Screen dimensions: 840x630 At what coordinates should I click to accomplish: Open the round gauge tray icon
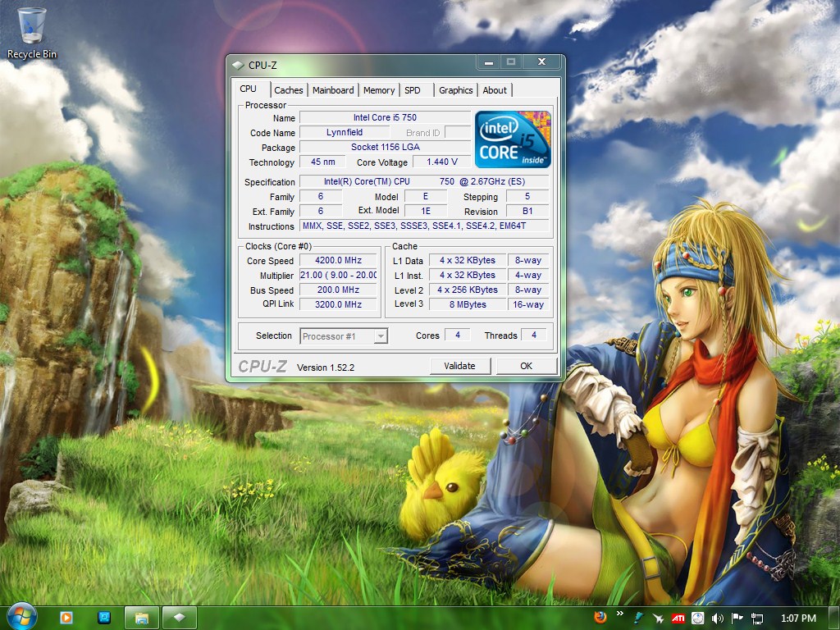(x=697, y=619)
